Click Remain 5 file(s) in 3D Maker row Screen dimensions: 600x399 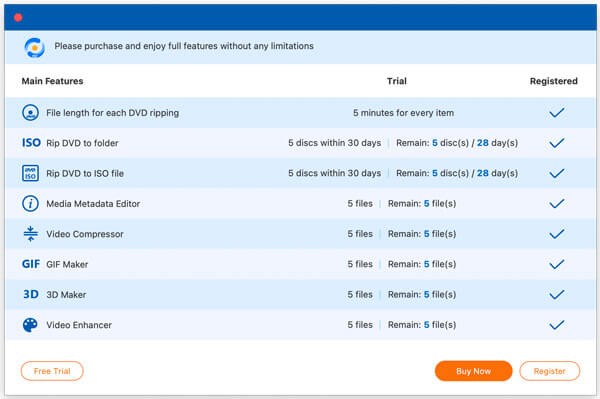coord(422,294)
